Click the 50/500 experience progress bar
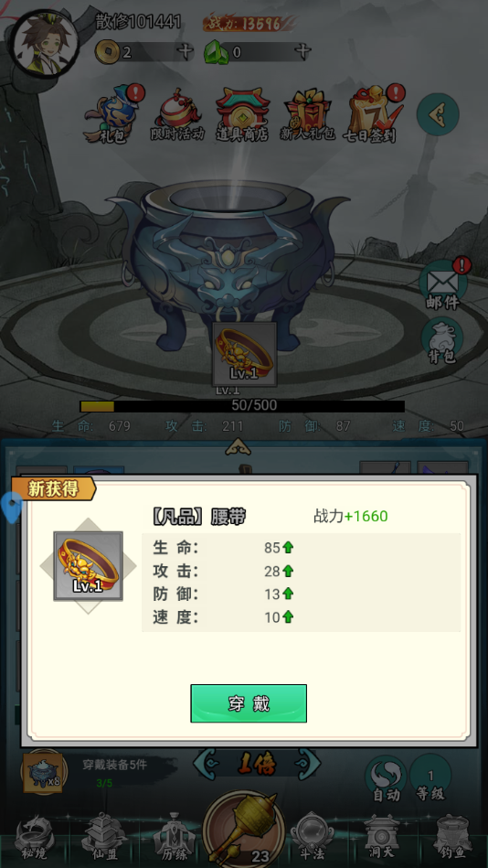Image resolution: width=488 pixels, height=868 pixels. [242, 406]
